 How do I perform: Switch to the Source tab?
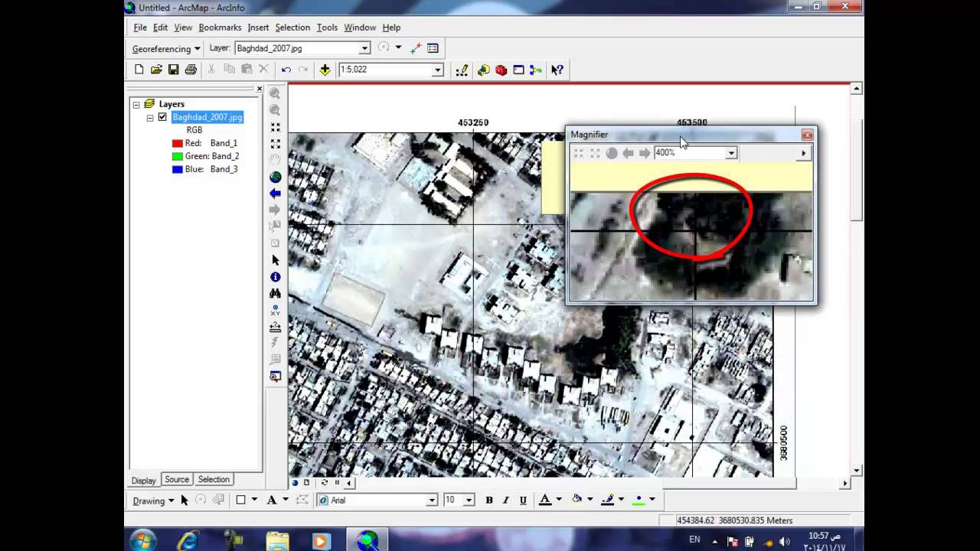[x=177, y=480]
